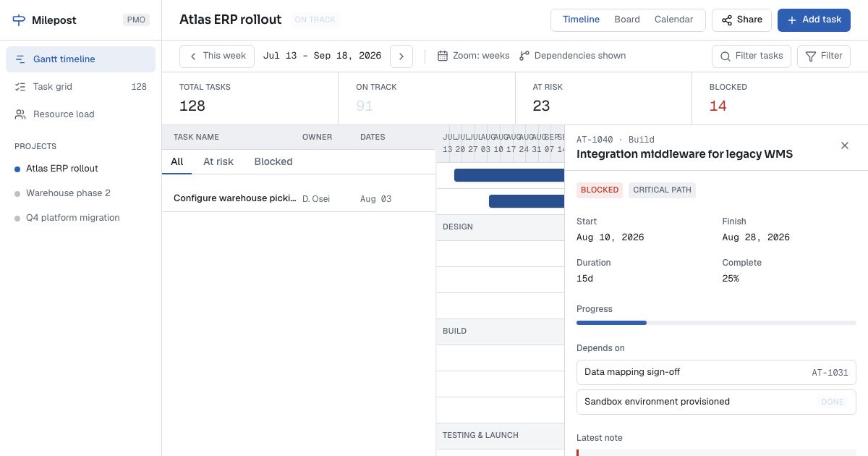Sort by the DATES column header
This screenshot has height=456, width=868.
click(x=373, y=137)
